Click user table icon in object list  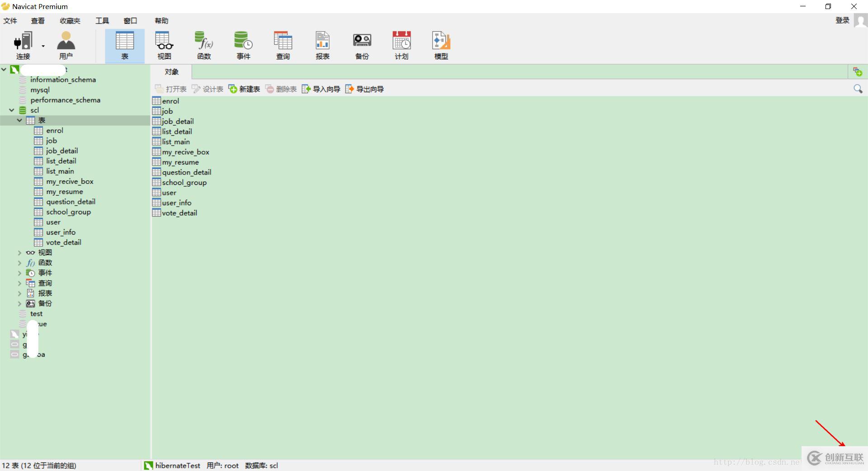[x=156, y=193]
